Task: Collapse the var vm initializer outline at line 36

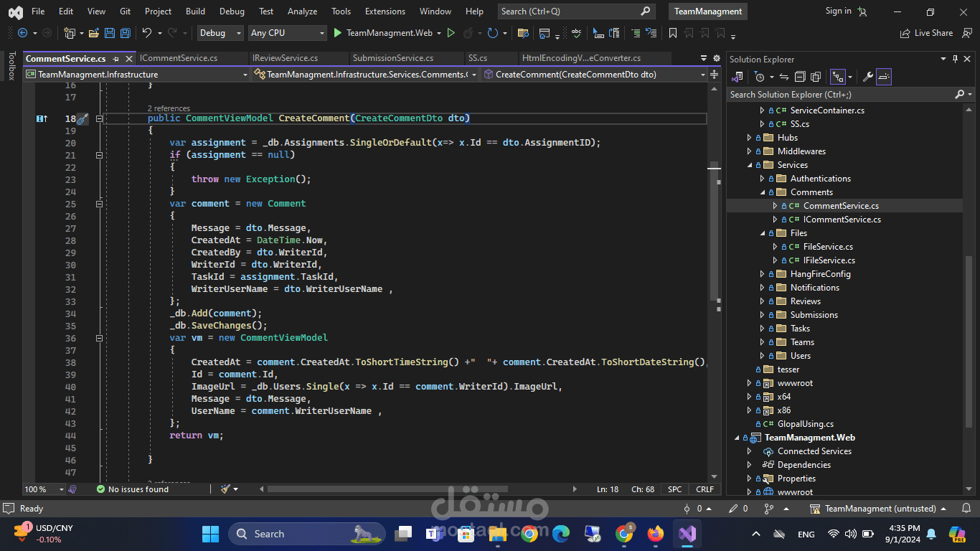Action: click(100, 338)
